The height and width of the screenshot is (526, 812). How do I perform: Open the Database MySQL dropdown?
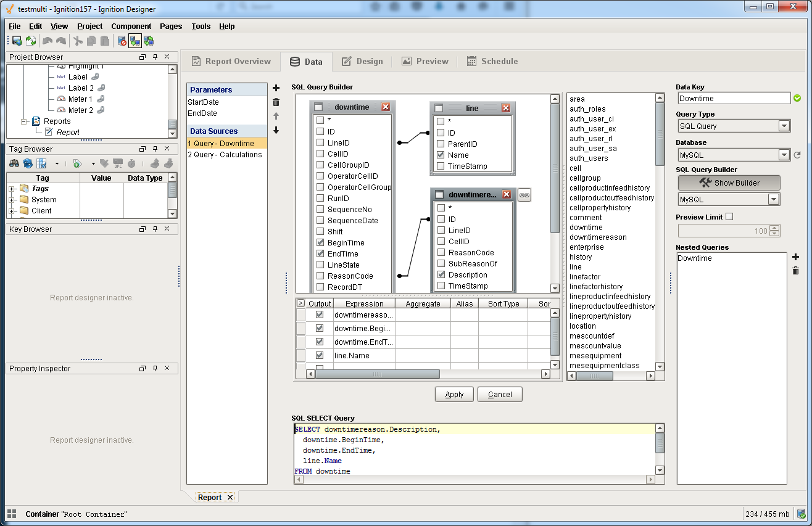[x=784, y=155]
